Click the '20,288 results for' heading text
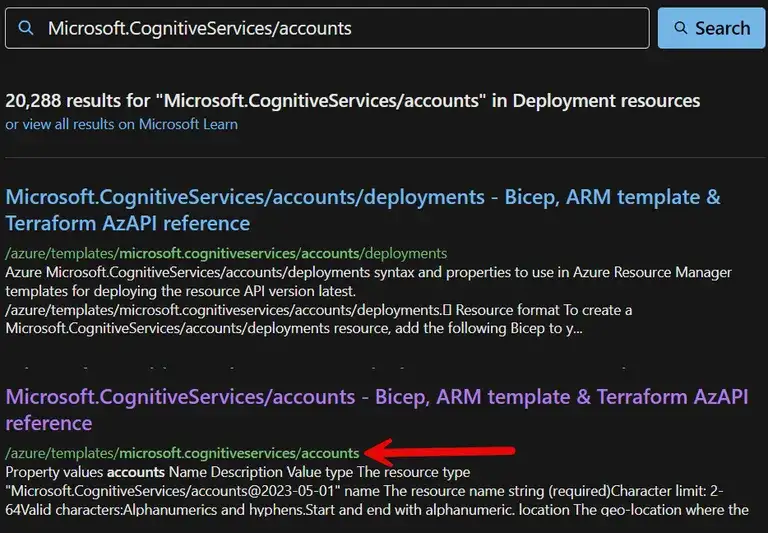Viewport: 768px width, 533px height. 353,101
